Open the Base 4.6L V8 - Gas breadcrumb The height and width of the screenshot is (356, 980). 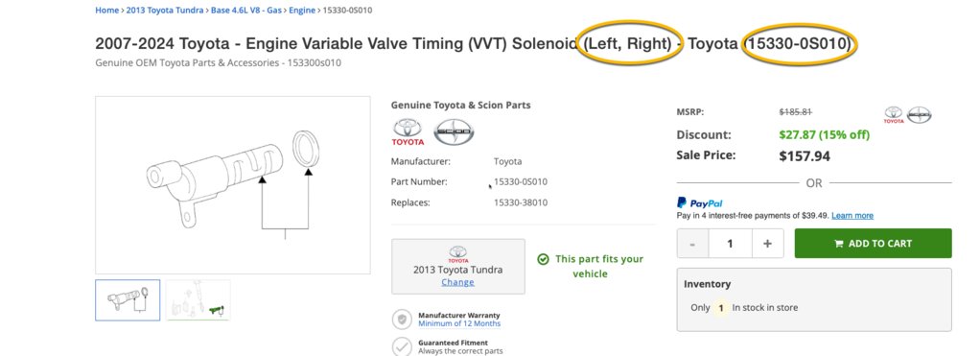246,10
